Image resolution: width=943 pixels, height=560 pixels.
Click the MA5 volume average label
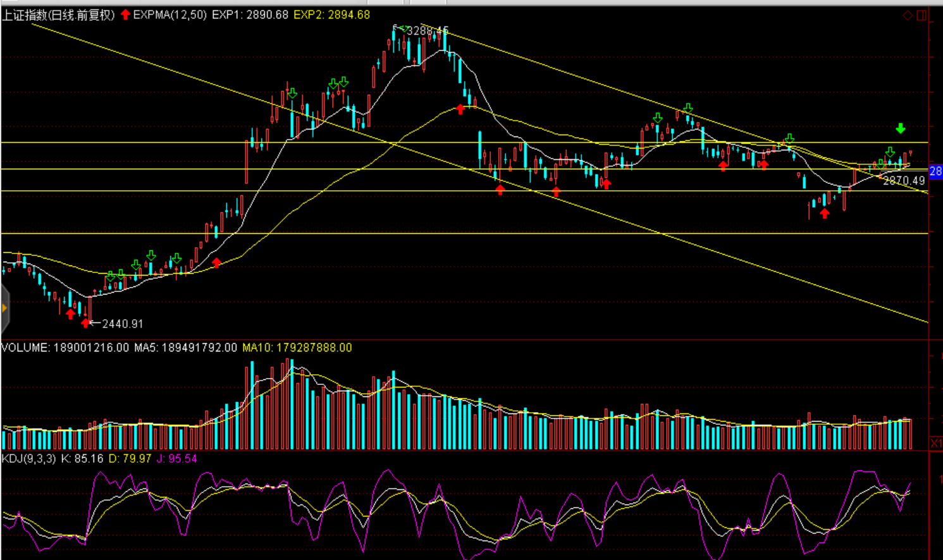pyautogui.click(x=185, y=348)
